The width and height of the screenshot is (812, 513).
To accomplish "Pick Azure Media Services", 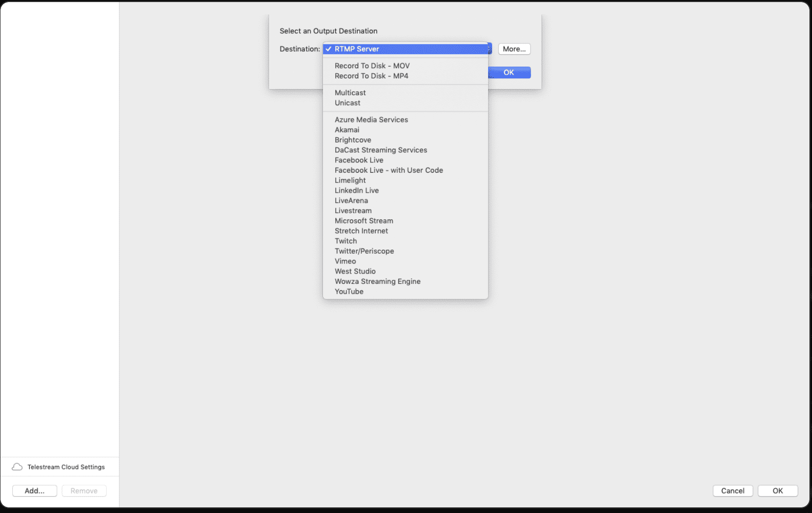I will [x=405, y=120].
